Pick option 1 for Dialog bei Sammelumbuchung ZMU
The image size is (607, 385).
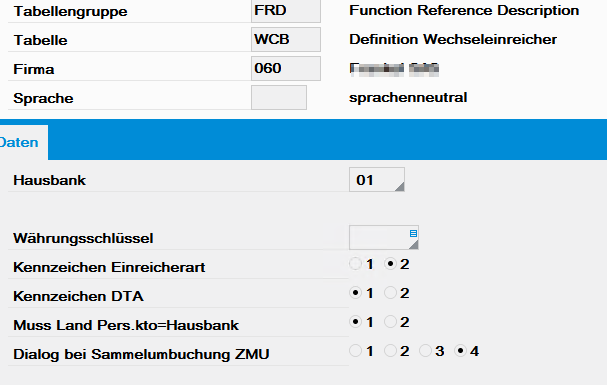click(355, 351)
